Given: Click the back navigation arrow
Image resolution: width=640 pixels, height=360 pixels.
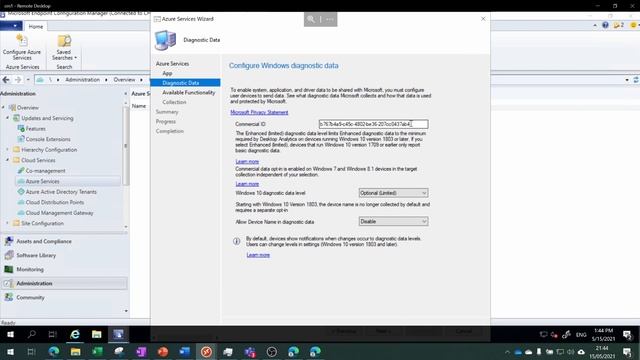Looking at the screenshot, I should point(6,80).
